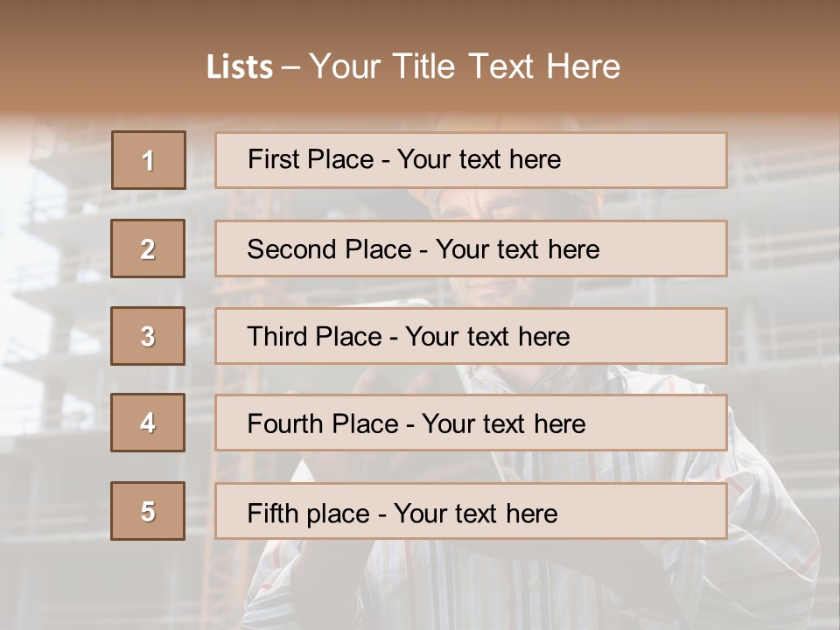This screenshot has height=630, width=840.
Task: Click the bold word Lists in title
Action: tap(240, 66)
